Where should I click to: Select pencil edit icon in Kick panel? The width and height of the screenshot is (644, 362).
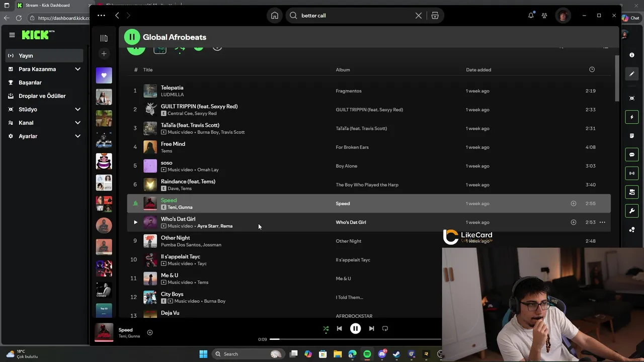click(x=632, y=74)
